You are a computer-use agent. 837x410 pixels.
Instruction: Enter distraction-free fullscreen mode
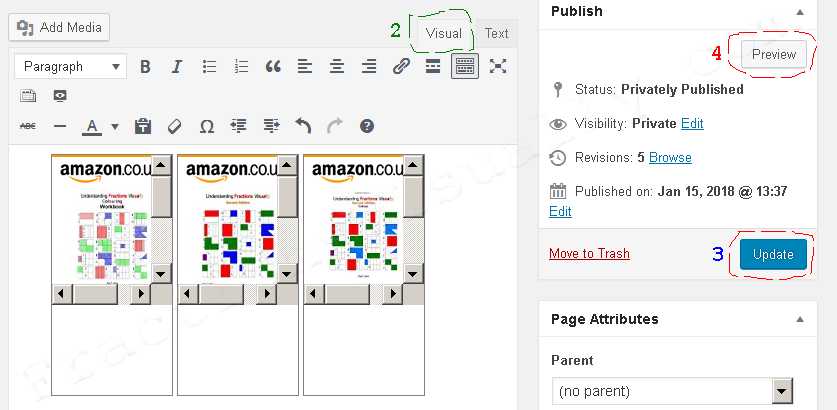coord(498,67)
